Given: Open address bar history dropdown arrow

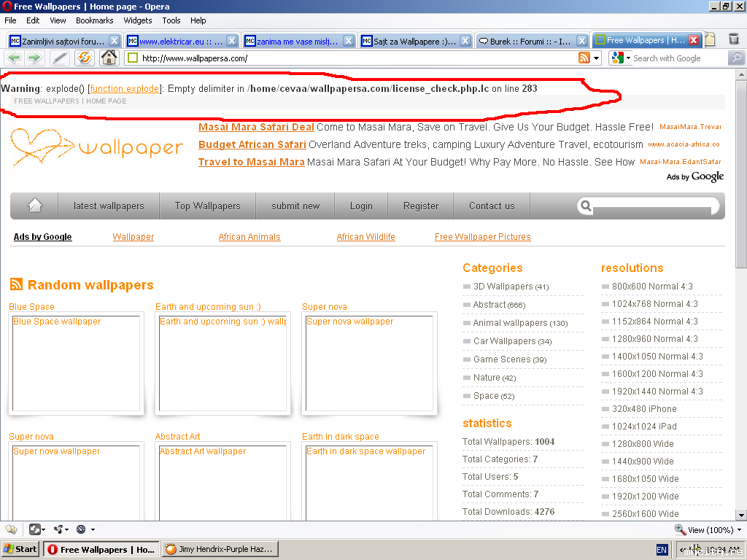Looking at the screenshot, I should pos(596,58).
